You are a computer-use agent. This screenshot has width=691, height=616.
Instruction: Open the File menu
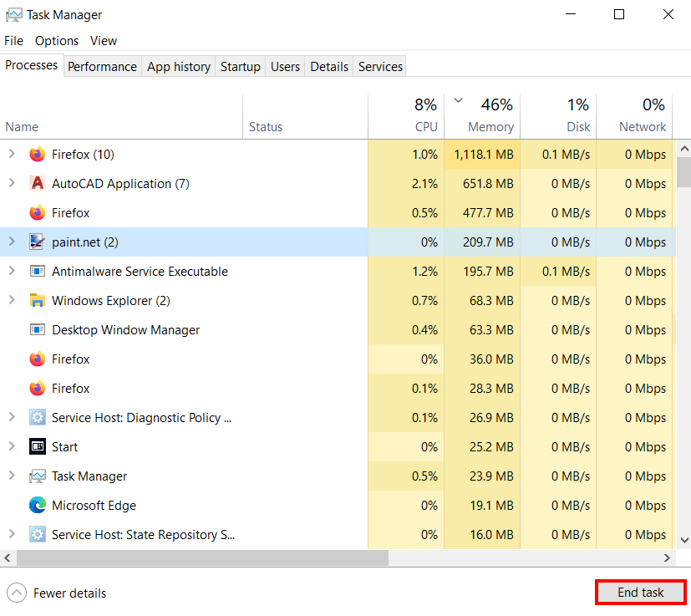click(x=13, y=41)
